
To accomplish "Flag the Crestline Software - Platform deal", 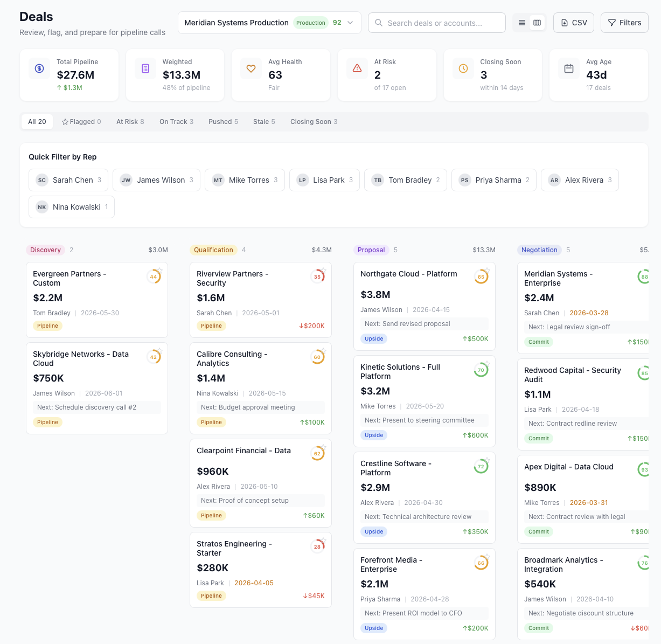I will [488, 461].
